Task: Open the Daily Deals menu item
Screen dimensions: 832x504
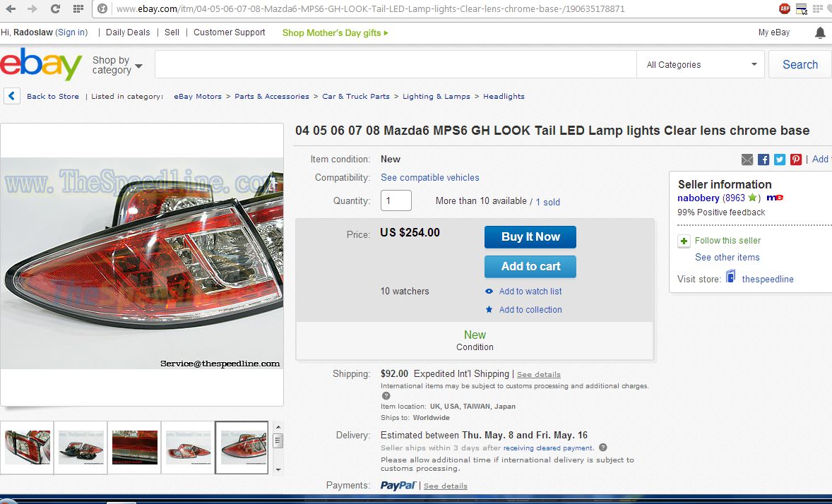Action: (128, 32)
